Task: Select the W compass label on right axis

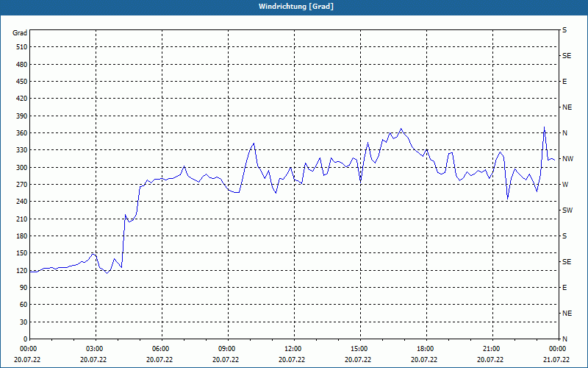Action: 565,185
